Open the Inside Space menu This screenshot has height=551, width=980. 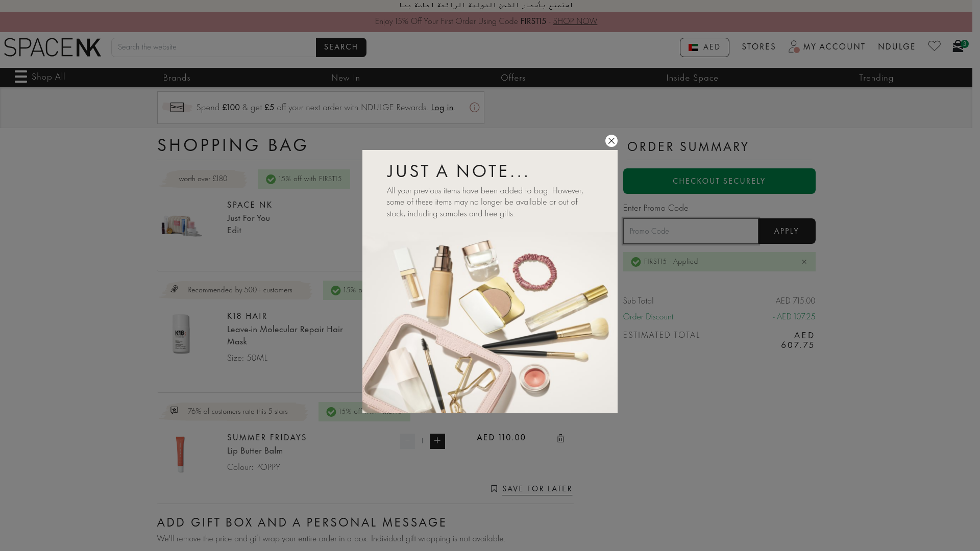[x=692, y=78]
